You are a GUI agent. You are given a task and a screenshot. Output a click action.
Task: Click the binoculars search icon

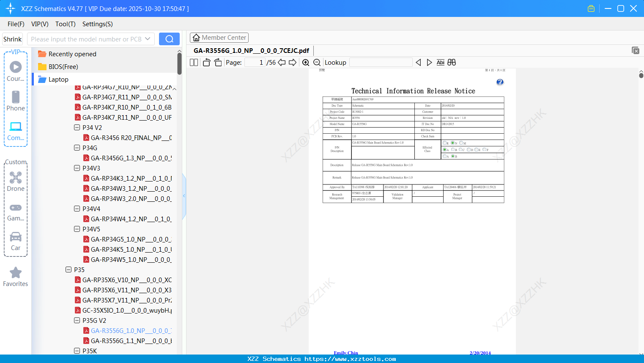[452, 62]
